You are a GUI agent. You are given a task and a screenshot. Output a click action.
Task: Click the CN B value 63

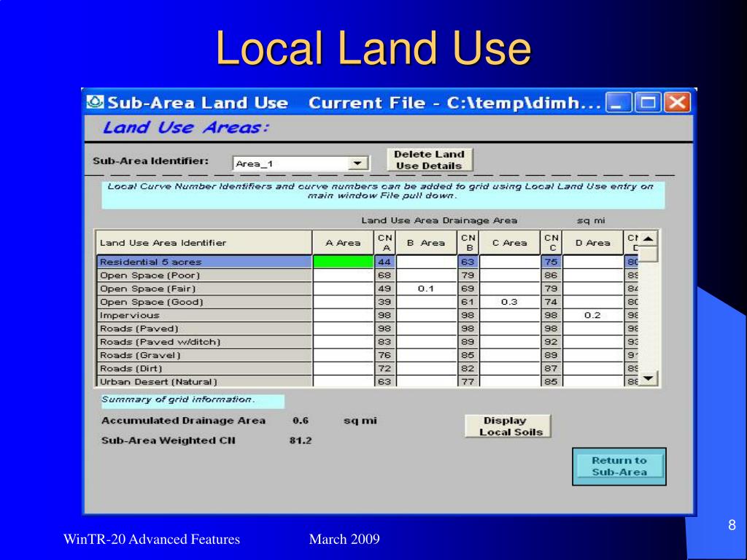[468, 262]
